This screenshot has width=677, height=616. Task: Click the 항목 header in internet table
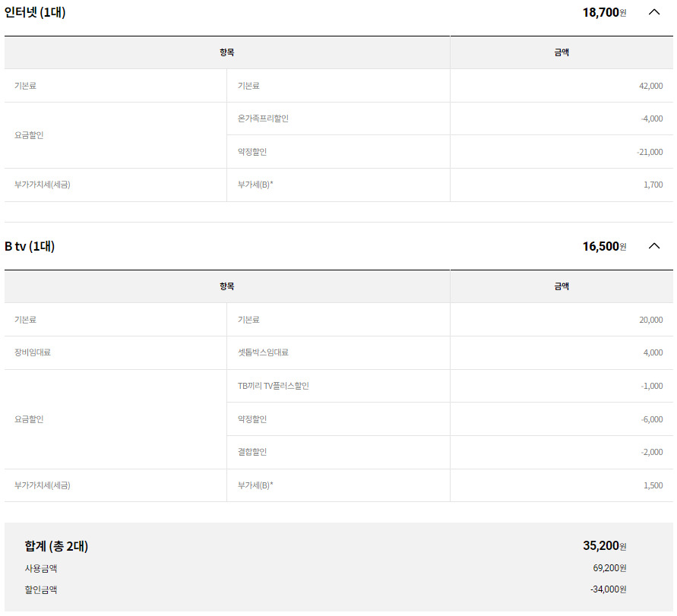click(226, 52)
